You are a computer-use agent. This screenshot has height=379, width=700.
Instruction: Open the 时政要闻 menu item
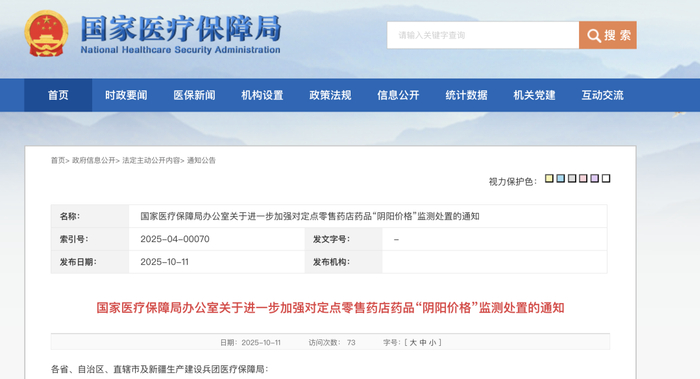[126, 95]
